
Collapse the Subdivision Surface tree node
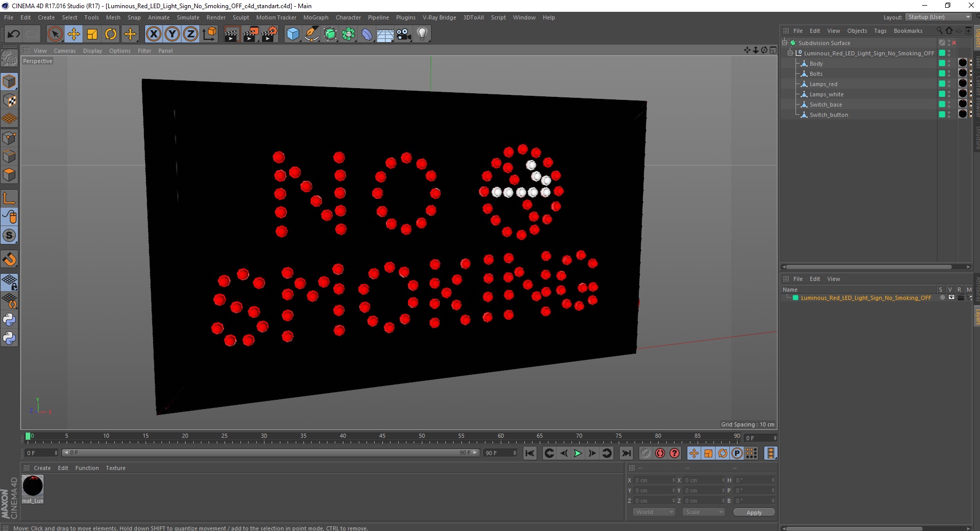pos(784,43)
